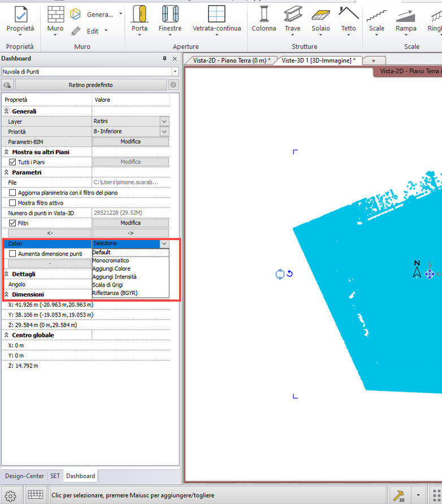Viewport: 442px width, 504px height.
Task: Enable Mostra filtro attivo checkbox
Action: (x=12, y=203)
